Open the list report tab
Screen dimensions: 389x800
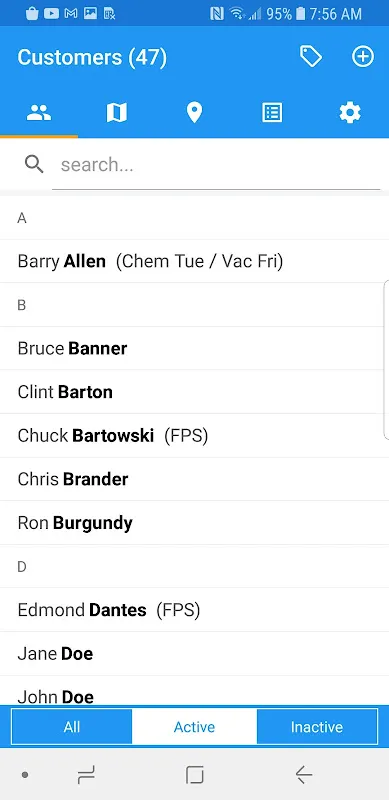[x=272, y=112]
